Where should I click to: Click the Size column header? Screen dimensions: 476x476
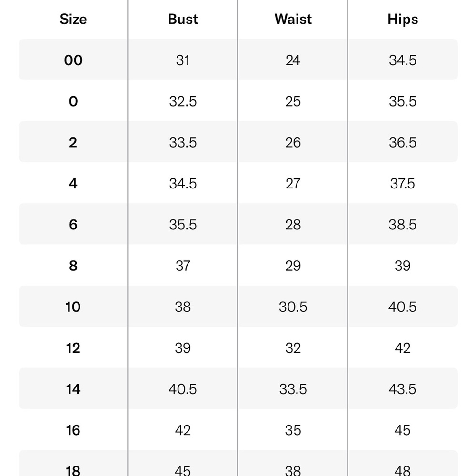coord(73,19)
